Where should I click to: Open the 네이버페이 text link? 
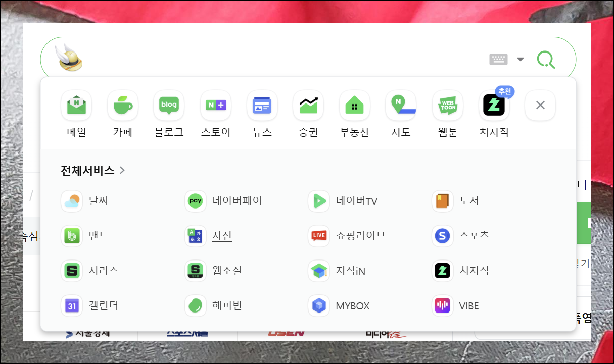point(238,201)
